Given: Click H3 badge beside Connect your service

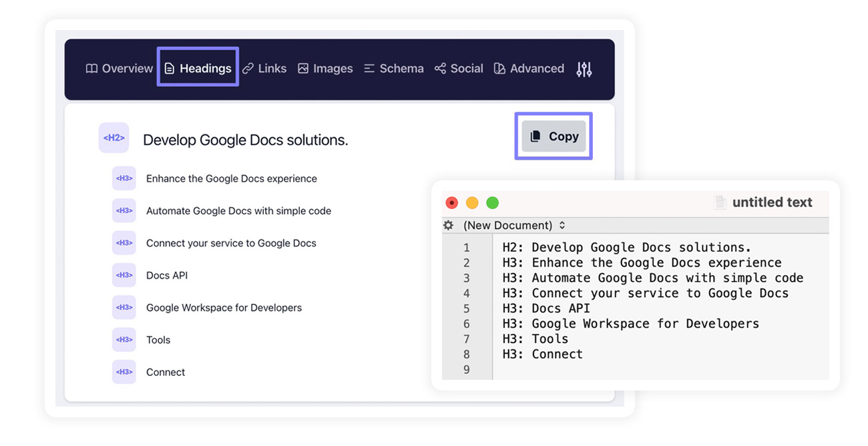Looking at the screenshot, I should click(124, 243).
